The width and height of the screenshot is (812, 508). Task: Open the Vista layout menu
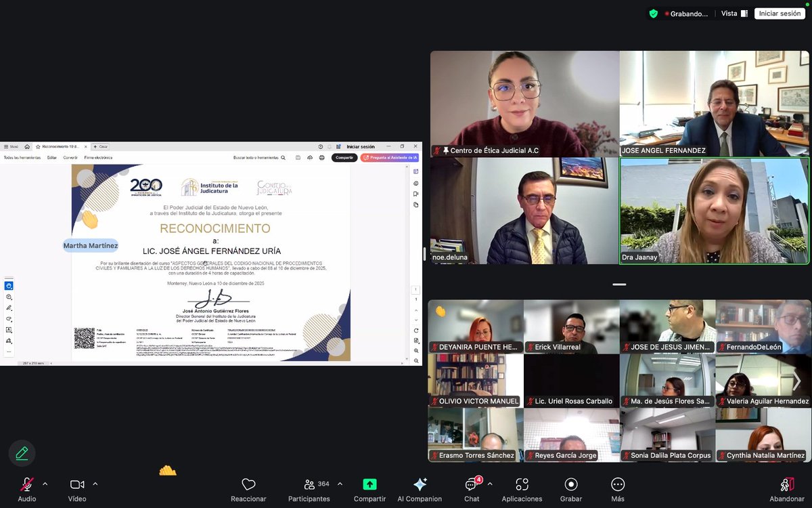tap(734, 14)
